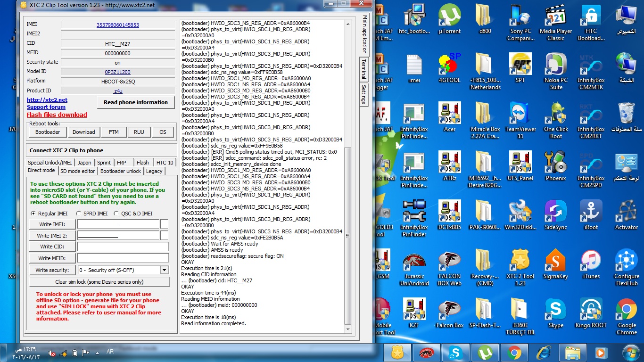644x362 pixels.
Task: Open the Skype desktop shortcut
Action: click(x=556, y=313)
